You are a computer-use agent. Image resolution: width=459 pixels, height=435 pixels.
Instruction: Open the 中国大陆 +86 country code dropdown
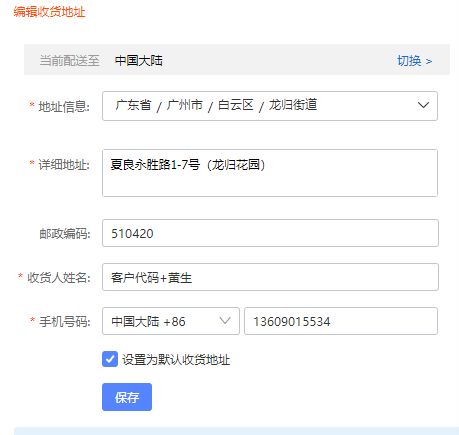pyautogui.click(x=171, y=321)
